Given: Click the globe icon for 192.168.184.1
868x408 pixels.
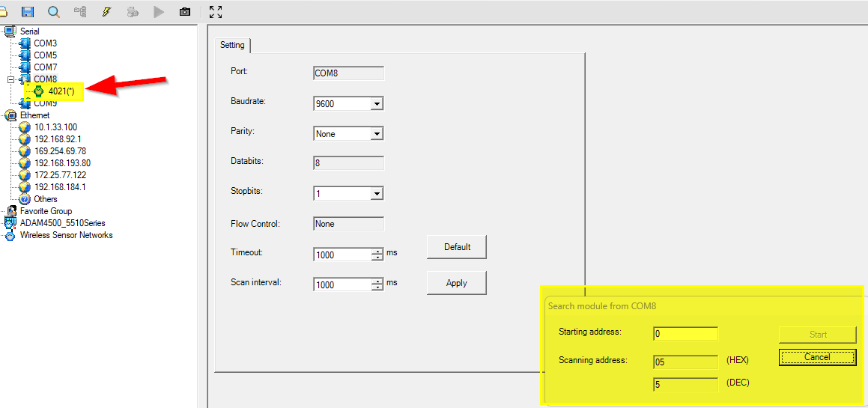Looking at the screenshot, I should tap(25, 187).
